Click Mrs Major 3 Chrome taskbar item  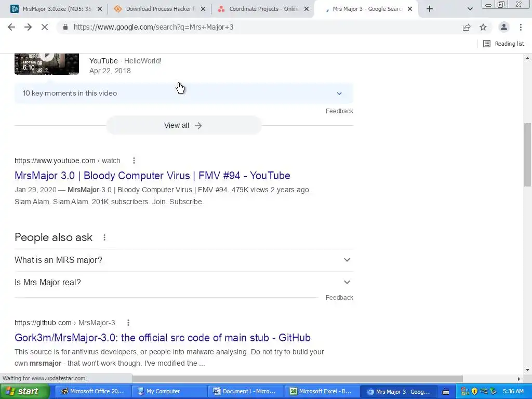397,391
